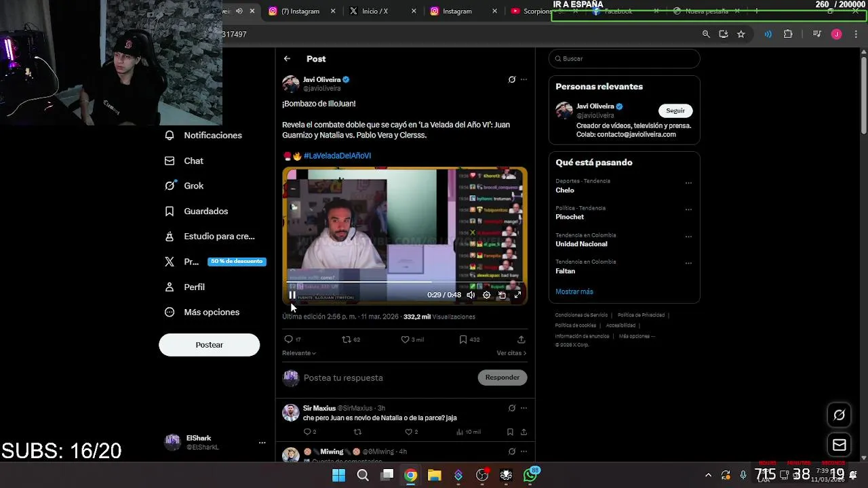The height and width of the screenshot is (488, 868).
Task: Open options for Unidad Nacional trend
Action: (688, 237)
